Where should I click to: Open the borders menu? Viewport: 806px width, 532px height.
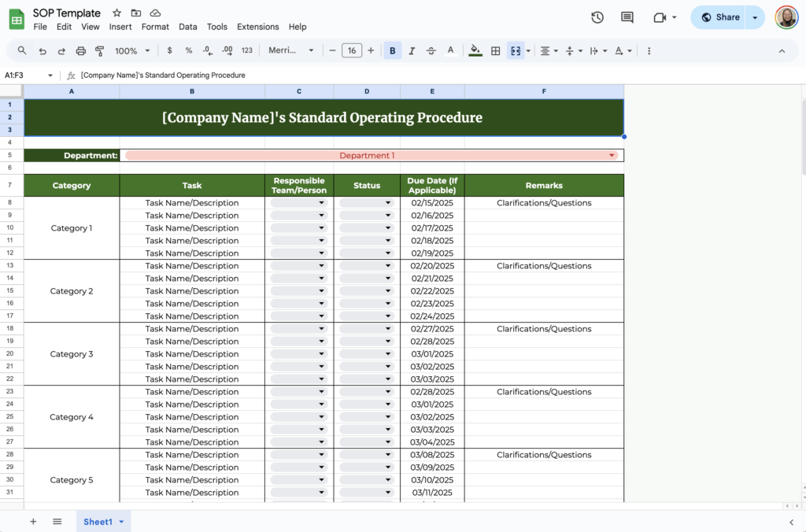496,50
